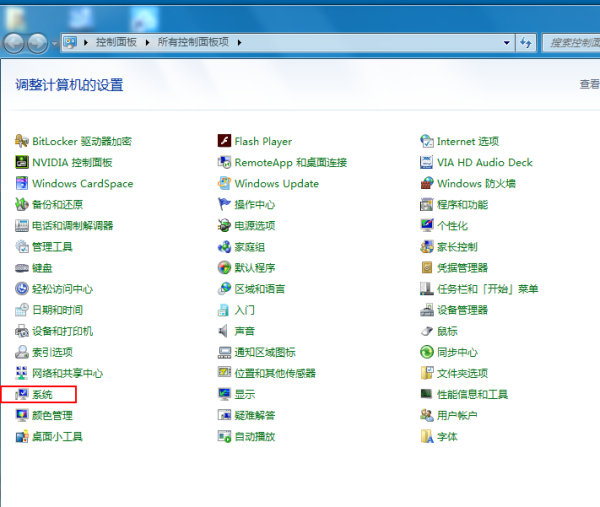Click the 电源选项 icon
The image size is (600, 507).
224,225
